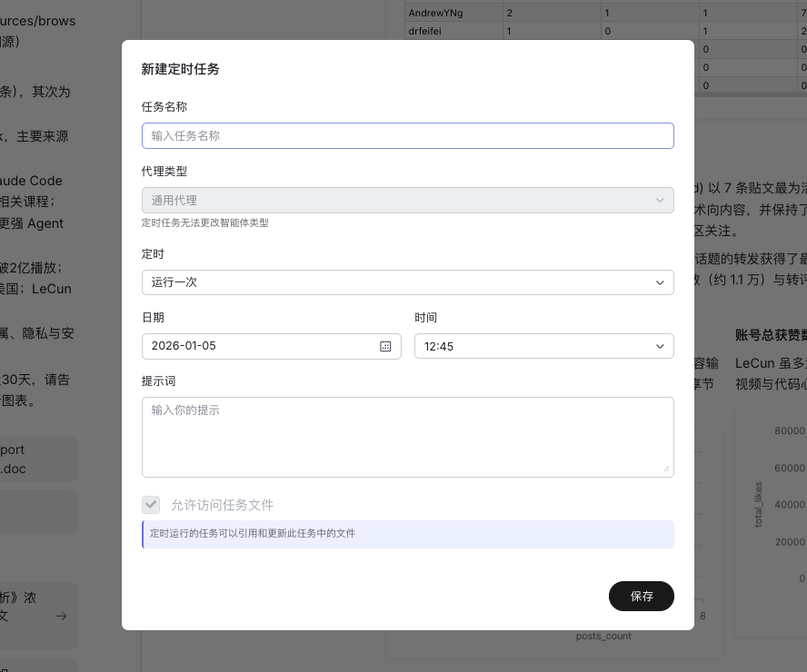The width and height of the screenshot is (807, 672).
Task: Expand the 定时 schedule dropdown chevron
Action: click(661, 282)
